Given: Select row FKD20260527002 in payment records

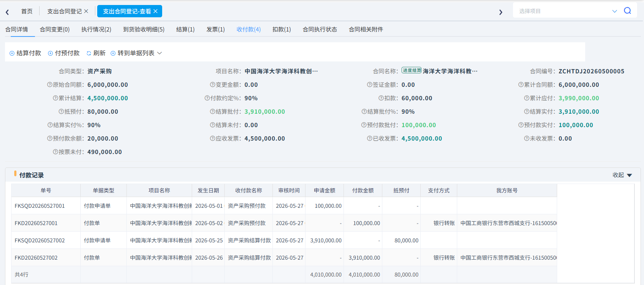Looking at the screenshot, I should 284,258.
